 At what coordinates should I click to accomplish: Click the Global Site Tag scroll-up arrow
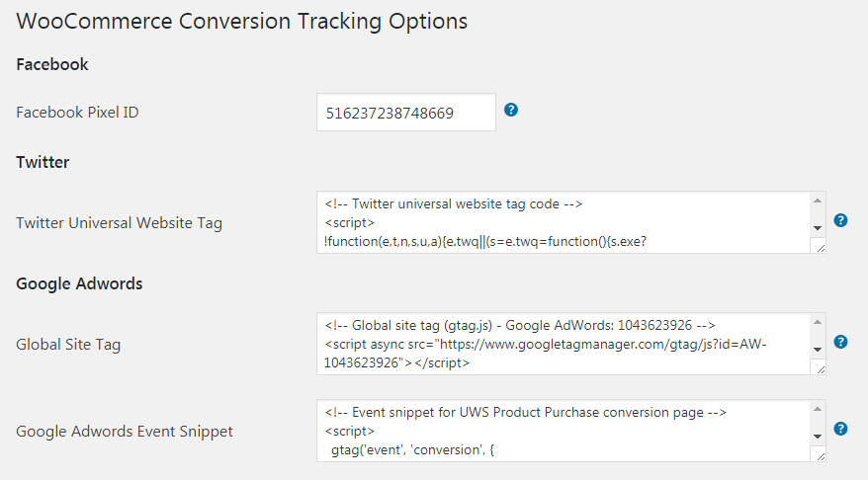pyautogui.click(x=818, y=322)
